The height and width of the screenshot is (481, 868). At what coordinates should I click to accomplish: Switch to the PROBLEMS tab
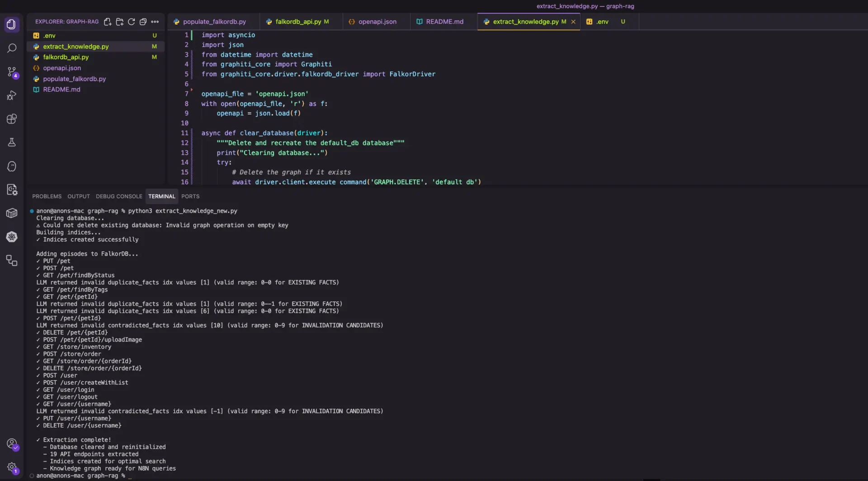click(x=47, y=196)
